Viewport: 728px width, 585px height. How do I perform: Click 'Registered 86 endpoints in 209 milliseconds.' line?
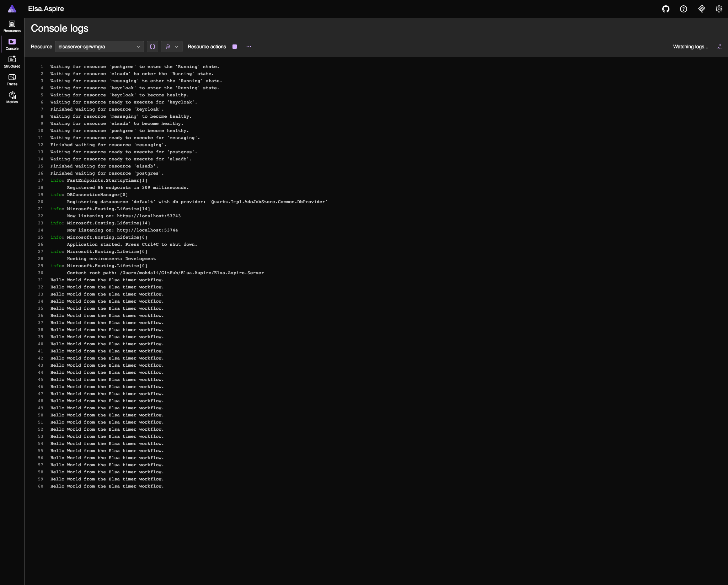[x=128, y=187]
